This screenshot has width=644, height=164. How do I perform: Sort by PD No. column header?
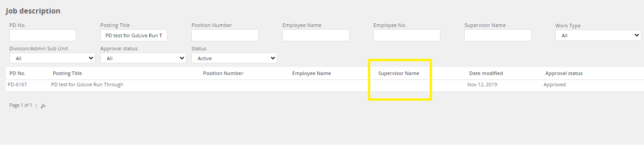coord(17,73)
